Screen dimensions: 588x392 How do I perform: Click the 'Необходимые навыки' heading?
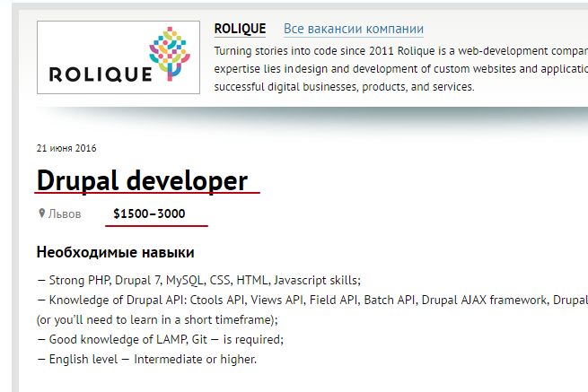116,252
